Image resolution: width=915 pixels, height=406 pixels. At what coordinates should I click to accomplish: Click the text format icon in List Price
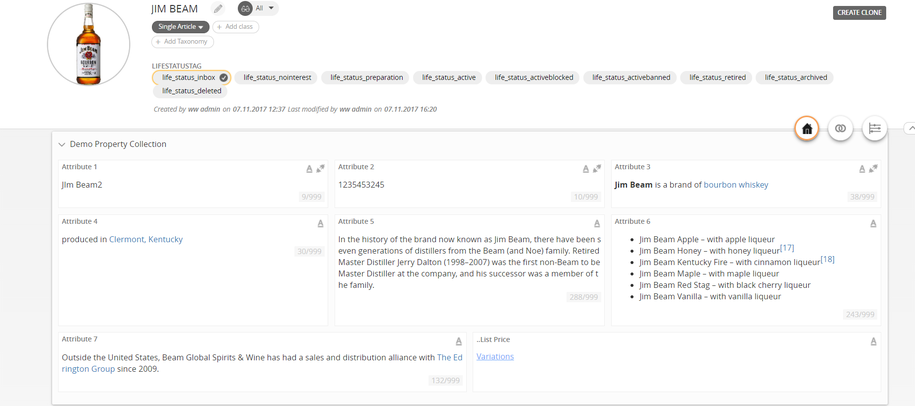point(874,341)
